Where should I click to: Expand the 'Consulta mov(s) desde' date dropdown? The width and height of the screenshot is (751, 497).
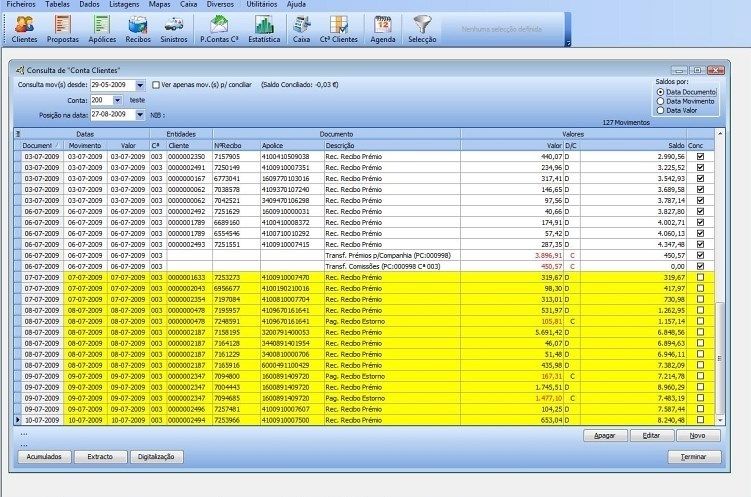tap(140, 86)
